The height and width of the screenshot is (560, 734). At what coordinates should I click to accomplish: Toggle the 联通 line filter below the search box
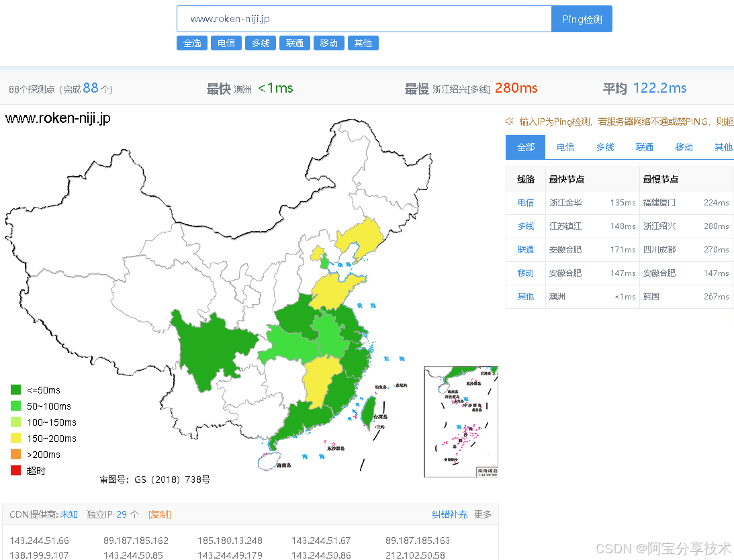coord(294,43)
